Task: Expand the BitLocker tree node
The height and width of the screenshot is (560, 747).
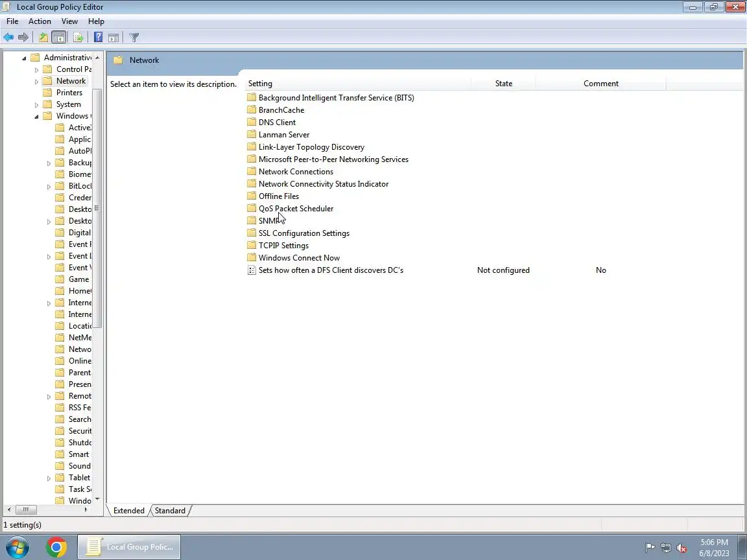Action: 49,187
